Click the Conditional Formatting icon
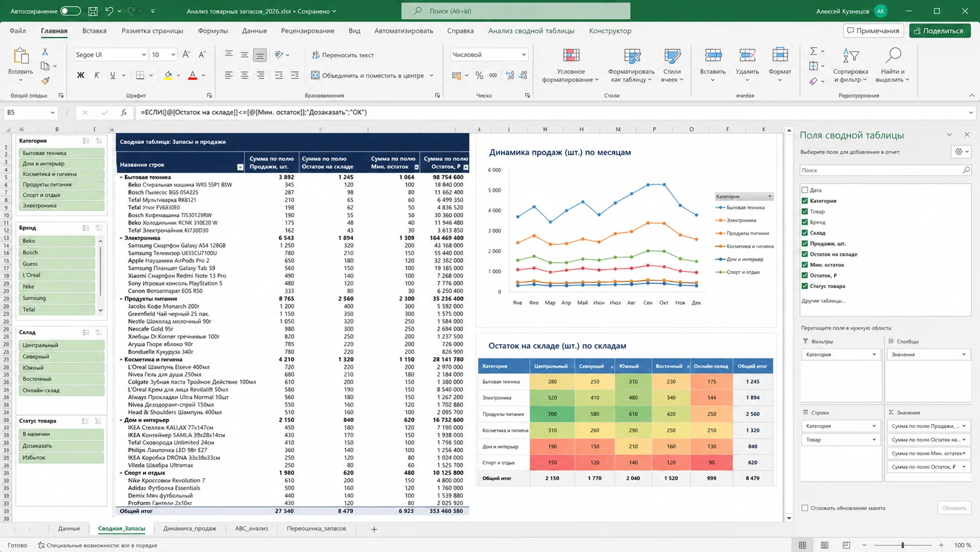 point(570,56)
